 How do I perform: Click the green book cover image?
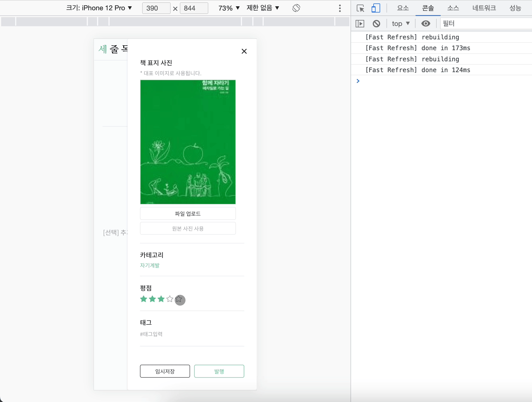coord(188,142)
